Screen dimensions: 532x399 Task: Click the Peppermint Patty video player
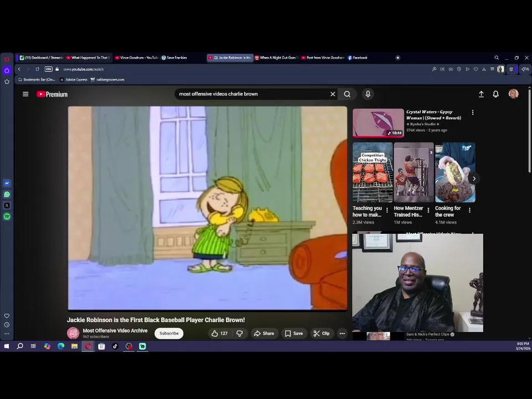pyautogui.click(x=207, y=208)
